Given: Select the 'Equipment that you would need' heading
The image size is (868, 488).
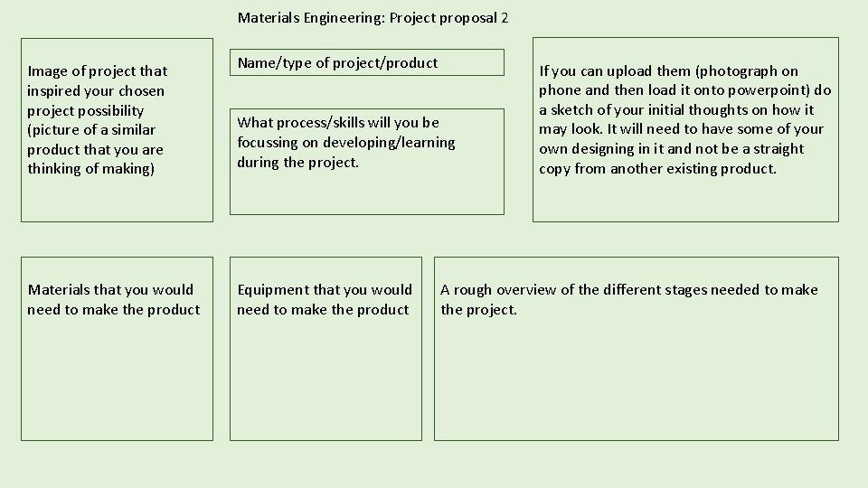Looking at the screenshot, I should click(x=325, y=299).
